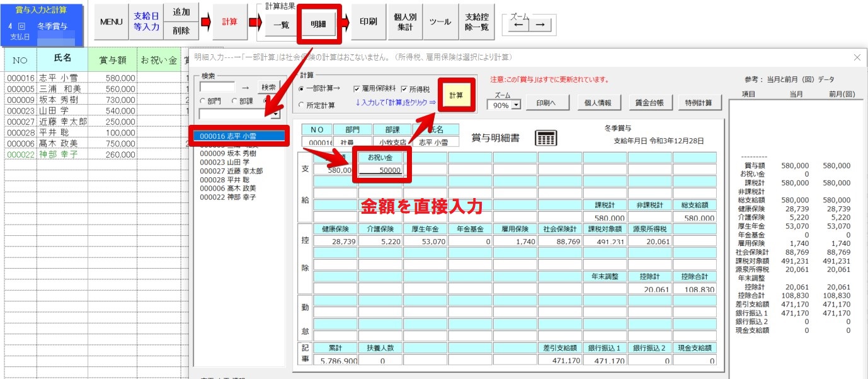
Task: Close the 明細入力 dialog window
Action: (x=857, y=57)
